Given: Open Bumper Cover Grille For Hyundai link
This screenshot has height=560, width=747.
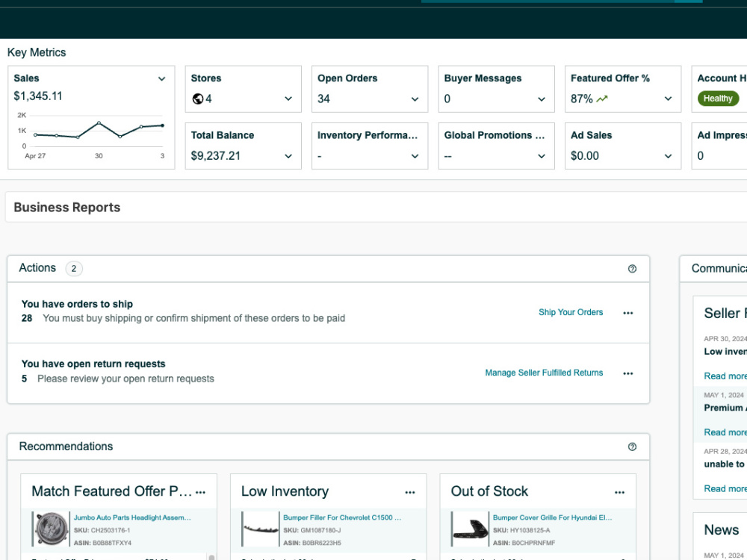Looking at the screenshot, I should coord(553,517).
